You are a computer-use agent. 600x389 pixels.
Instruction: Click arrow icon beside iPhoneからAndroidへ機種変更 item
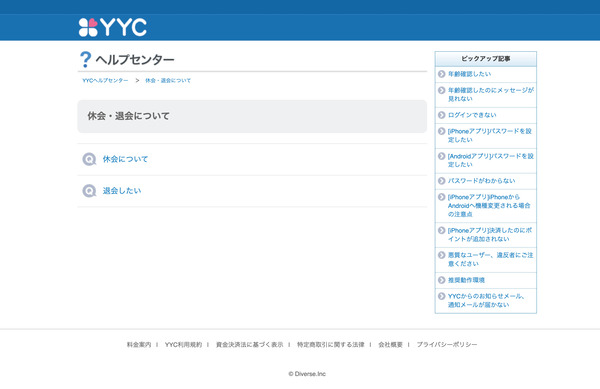(442, 197)
